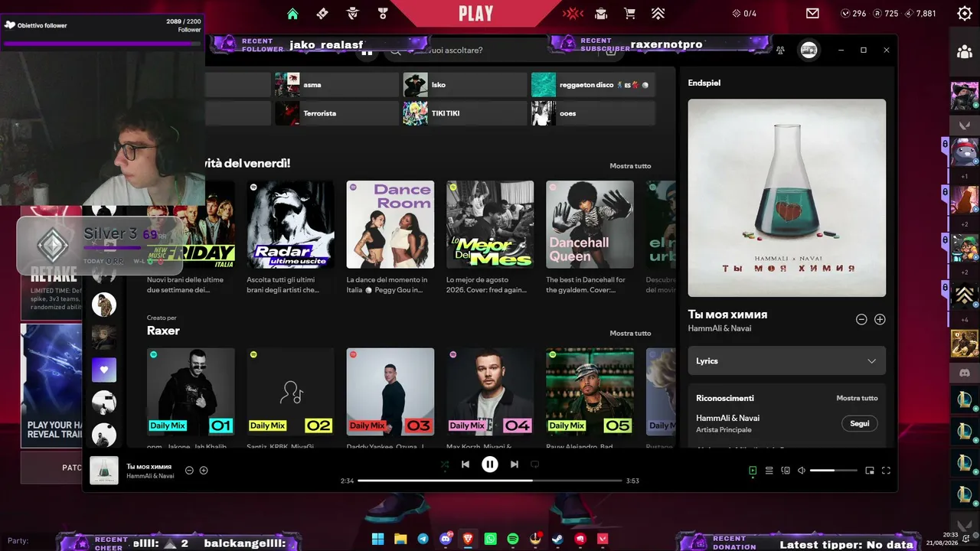Viewport: 980px width, 551px height.
Task: Open Telegram from the taskbar
Action: pyautogui.click(x=423, y=539)
